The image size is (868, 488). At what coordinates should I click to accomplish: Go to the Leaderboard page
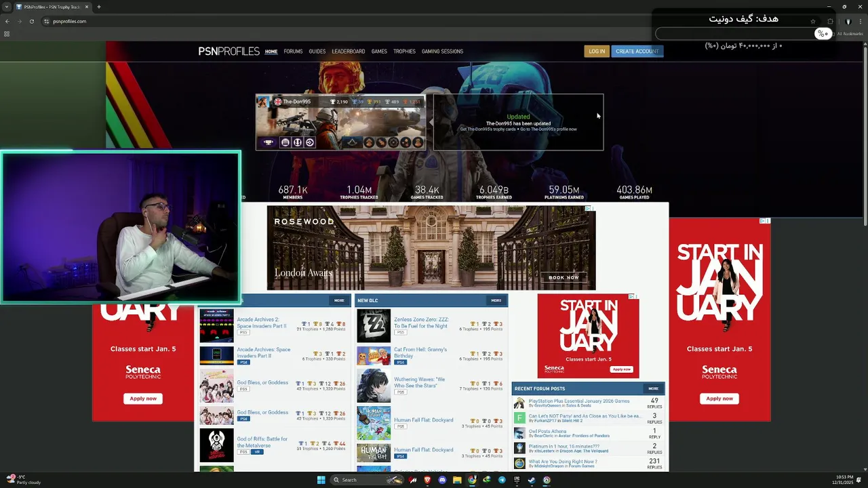pos(349,52)
